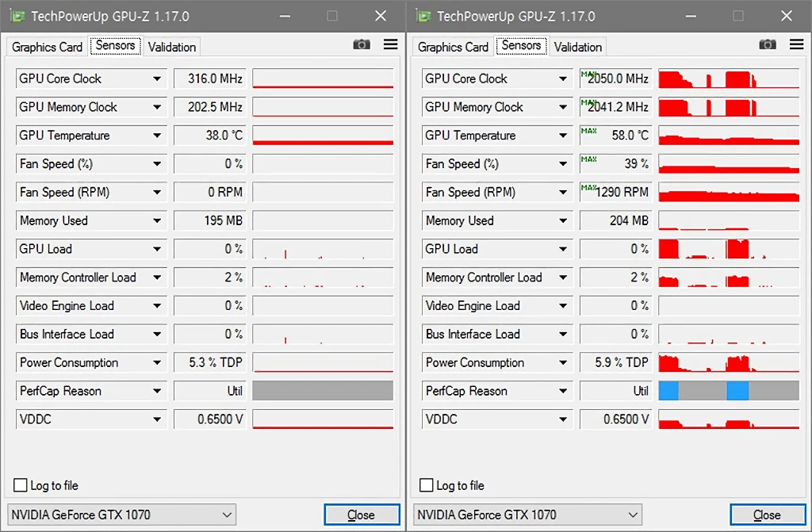Open Fan Speed (RPM) dropdown in left window
Viewport: 812px width, 532px height.
pos(156,192)
